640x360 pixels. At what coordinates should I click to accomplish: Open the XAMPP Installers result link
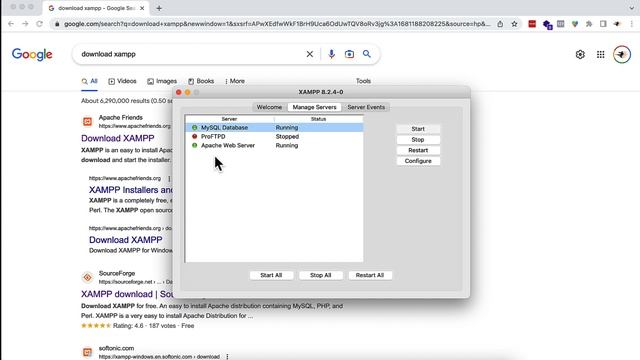pos(131,190)
